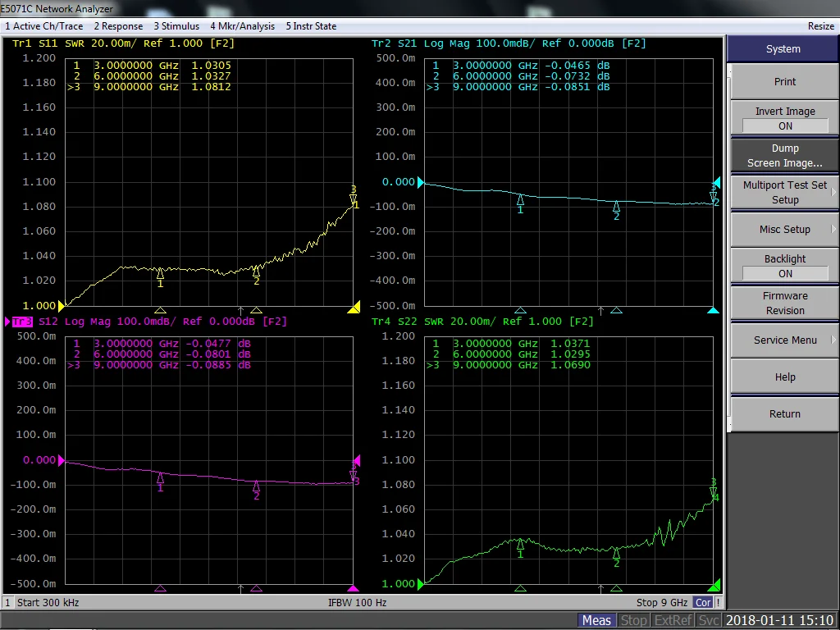Expand the Service Menu submenu
The height and width of the screenshot is (630, 840).
coord(785,340)
